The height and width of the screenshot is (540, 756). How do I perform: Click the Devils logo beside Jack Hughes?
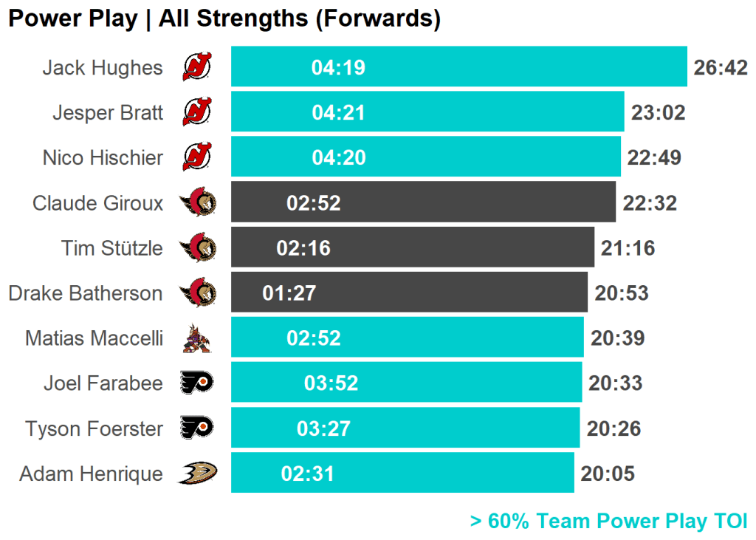tap(197, 67)
